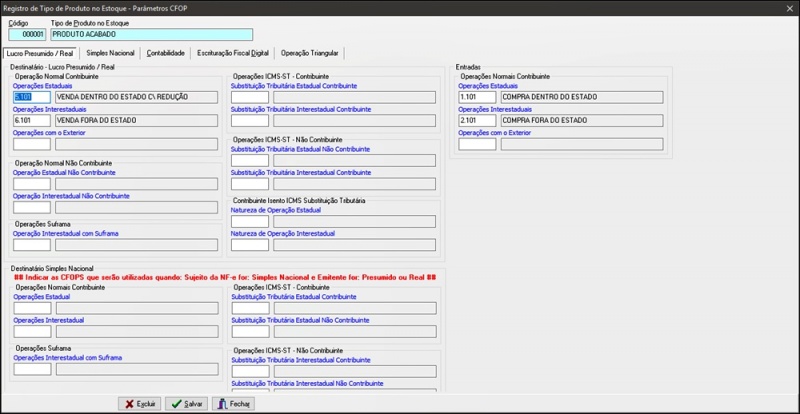
Task: Click Substituição Tributária Estadual Contribuinte code field, upper section
Action: [249, 97]
